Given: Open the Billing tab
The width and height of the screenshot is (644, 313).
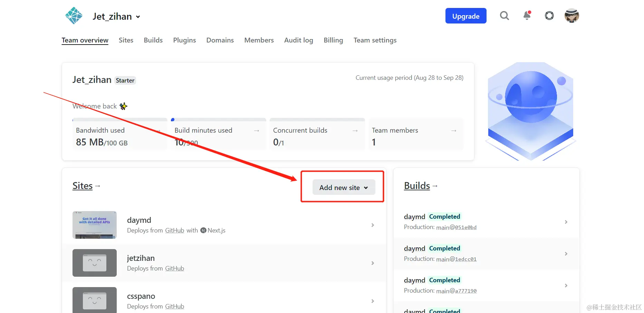Looking at the screenshot, I should point(333,40).
